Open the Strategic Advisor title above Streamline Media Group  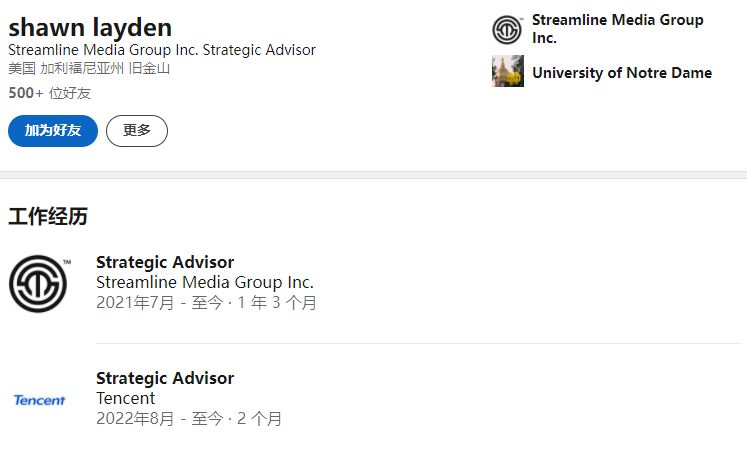click(165, 263)
